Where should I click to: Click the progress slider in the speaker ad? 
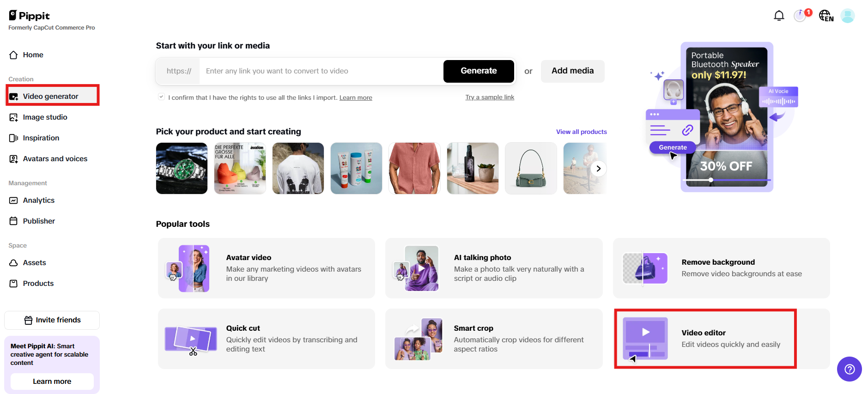pos(710,180)
